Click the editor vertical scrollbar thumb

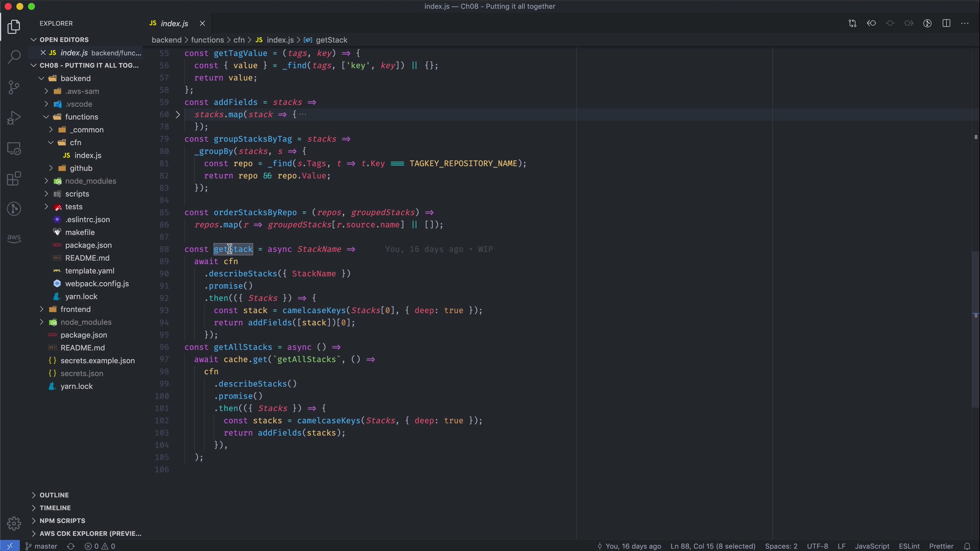tap(975, 329)
